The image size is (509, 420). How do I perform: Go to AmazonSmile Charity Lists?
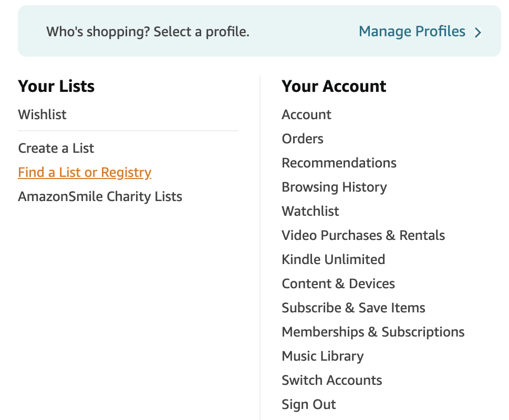click(100, 196)
